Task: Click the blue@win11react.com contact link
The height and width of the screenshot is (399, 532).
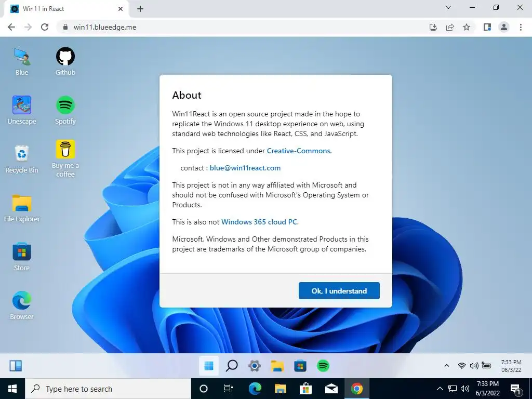Action: 245,168
